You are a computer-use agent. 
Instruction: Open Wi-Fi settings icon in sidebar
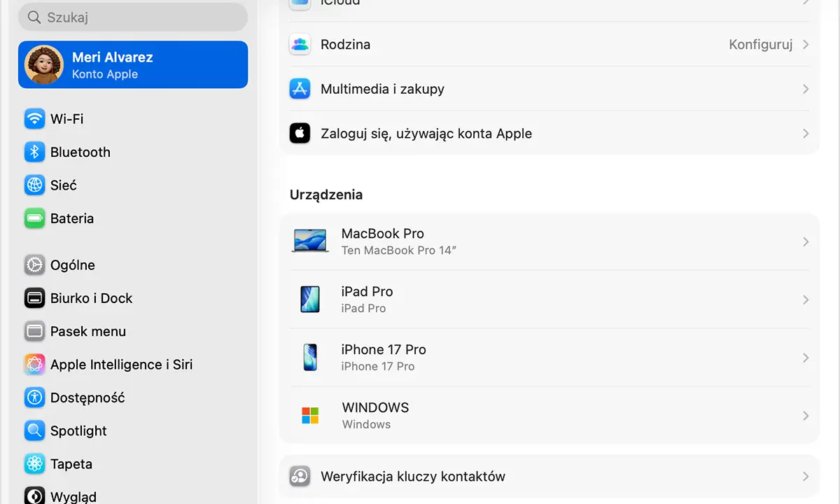34,119
